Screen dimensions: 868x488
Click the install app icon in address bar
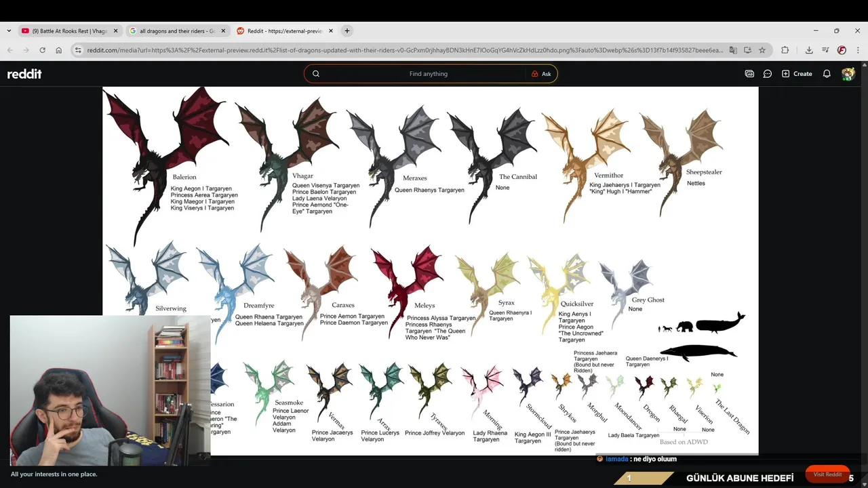747,50
